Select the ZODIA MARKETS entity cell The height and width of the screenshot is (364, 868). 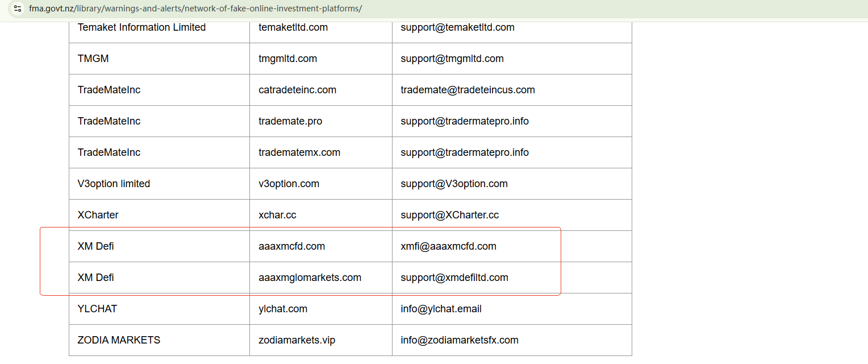(x=159, y=340)
